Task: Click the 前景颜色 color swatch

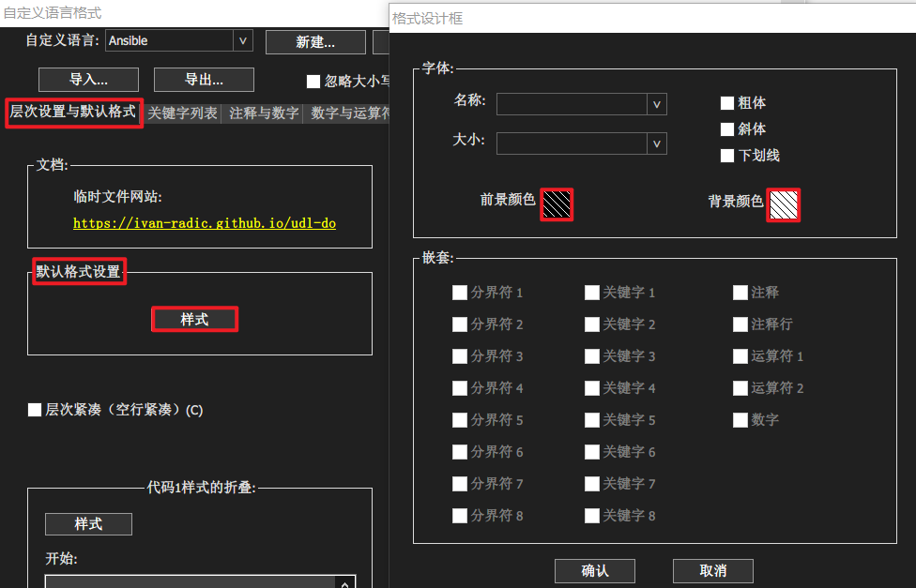Action: click(x=557, y=204)
